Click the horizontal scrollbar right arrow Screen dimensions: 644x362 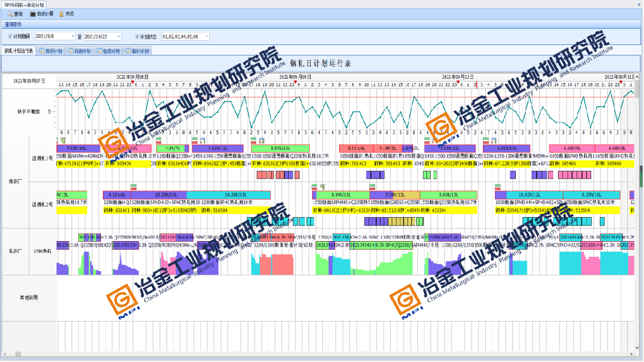[x=631, y=354]
